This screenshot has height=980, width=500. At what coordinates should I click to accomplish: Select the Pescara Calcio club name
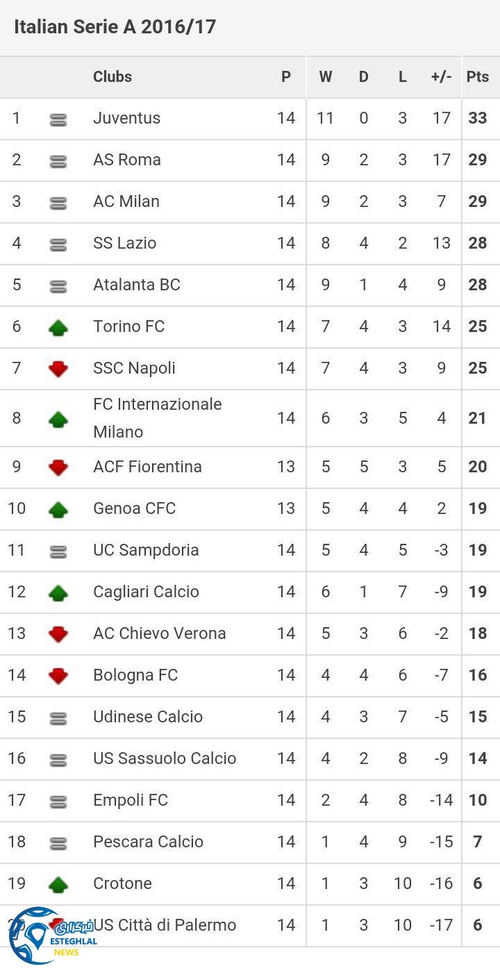click(x=148, y=842)
